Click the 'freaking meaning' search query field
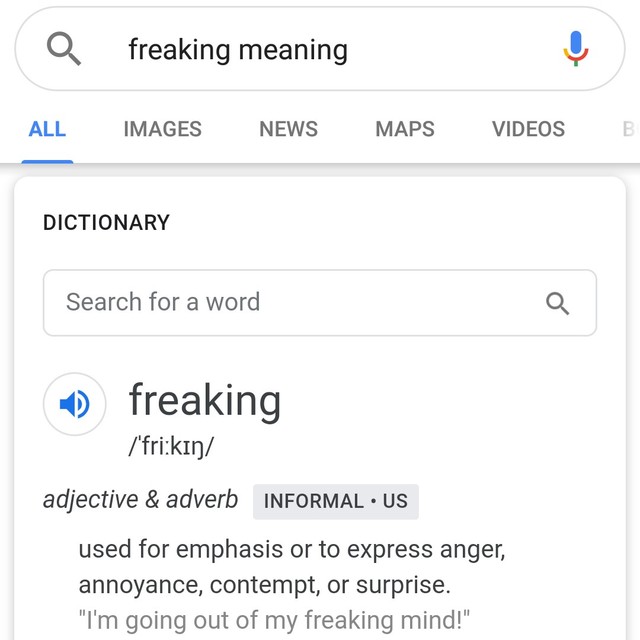Image resolution: width=640 pixels, height=640 pixels. point(300,49)
